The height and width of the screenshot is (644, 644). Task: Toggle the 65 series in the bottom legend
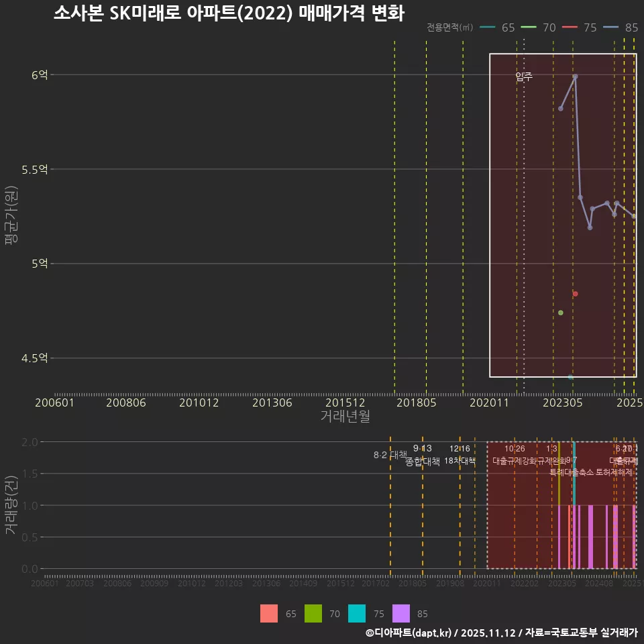click(x=268, y=613)
